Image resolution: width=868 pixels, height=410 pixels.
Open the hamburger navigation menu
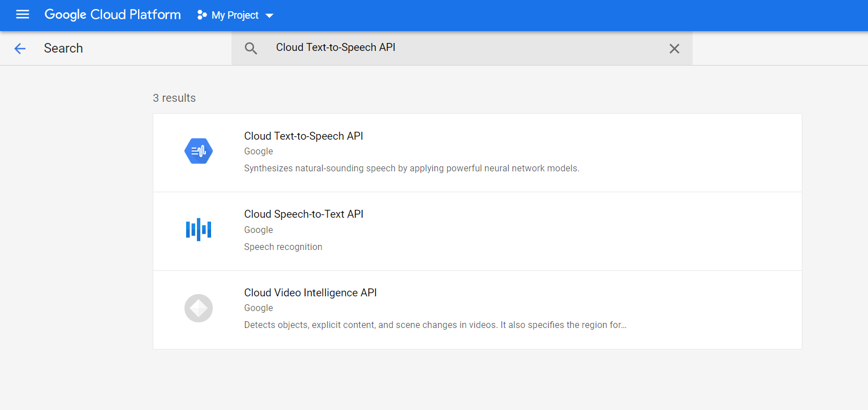[23, 15]
